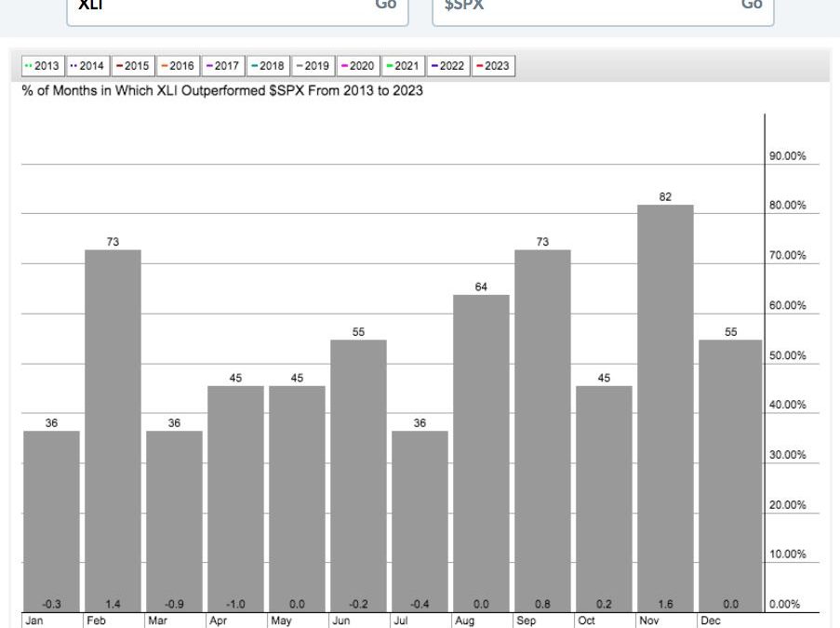The height and width of the screenshot is (628, 840).
Task: Select the July bar in the chart
Action: (x=420, y=521)
